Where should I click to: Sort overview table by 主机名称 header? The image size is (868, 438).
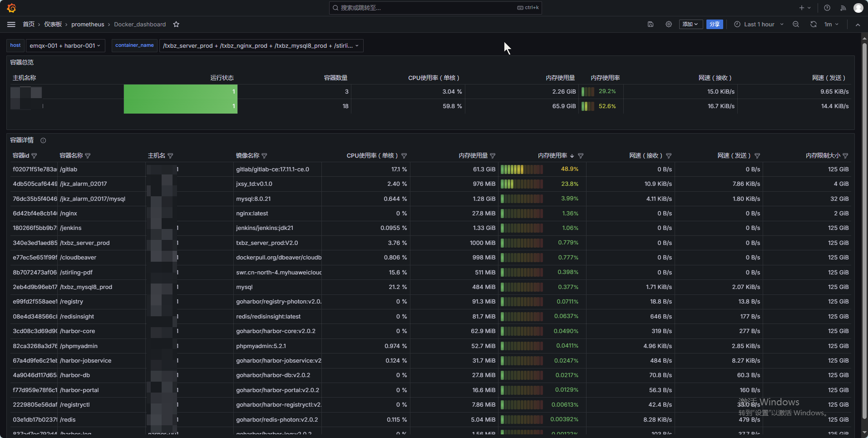point(25,78)
